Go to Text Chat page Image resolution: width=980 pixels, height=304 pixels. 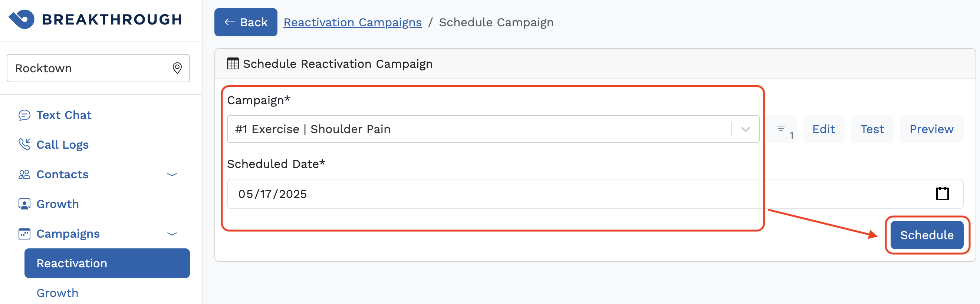(64, 115)
